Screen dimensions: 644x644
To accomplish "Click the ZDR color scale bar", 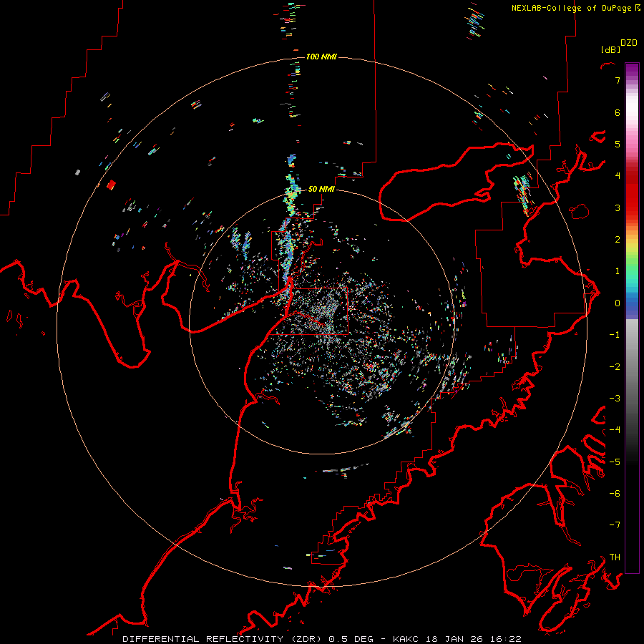I will point(632,318).
